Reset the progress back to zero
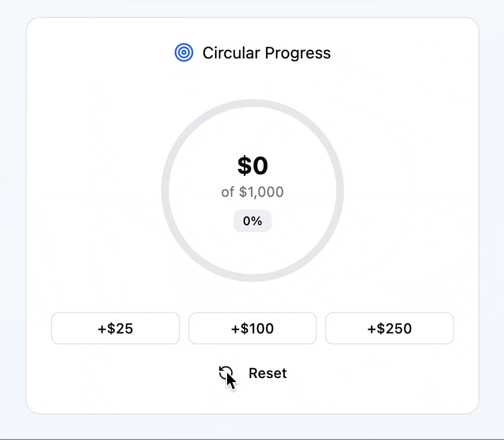This screenshot has height=440, width=504. coord(253,373)
